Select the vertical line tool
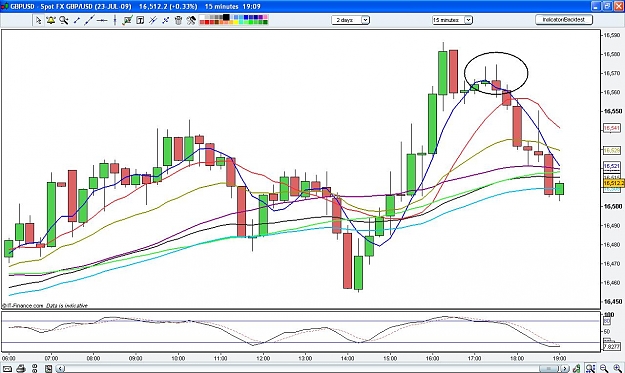625x373 pixels. tap(115, 20)
